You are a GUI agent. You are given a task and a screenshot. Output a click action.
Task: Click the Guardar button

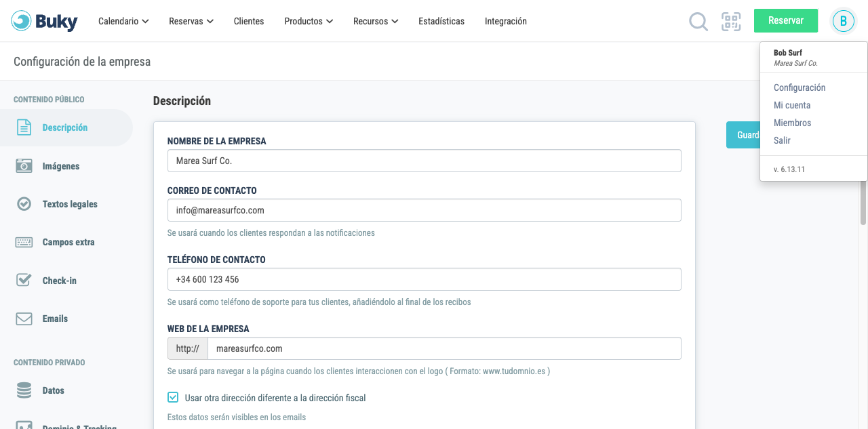tap(743, 135)
